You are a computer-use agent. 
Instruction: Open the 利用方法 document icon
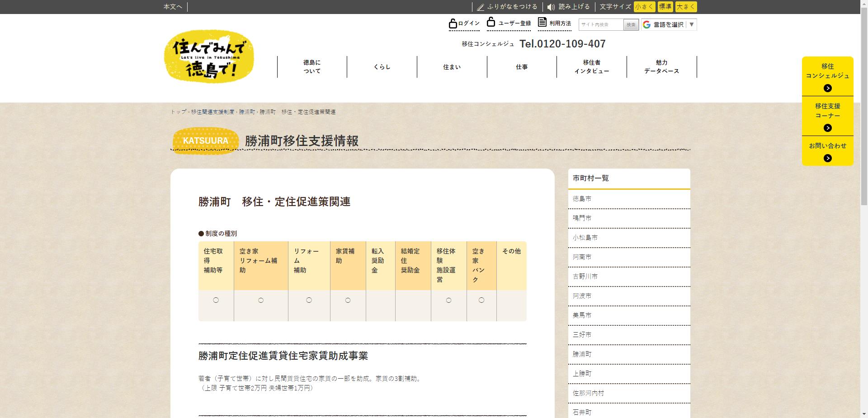coord(542,22)
